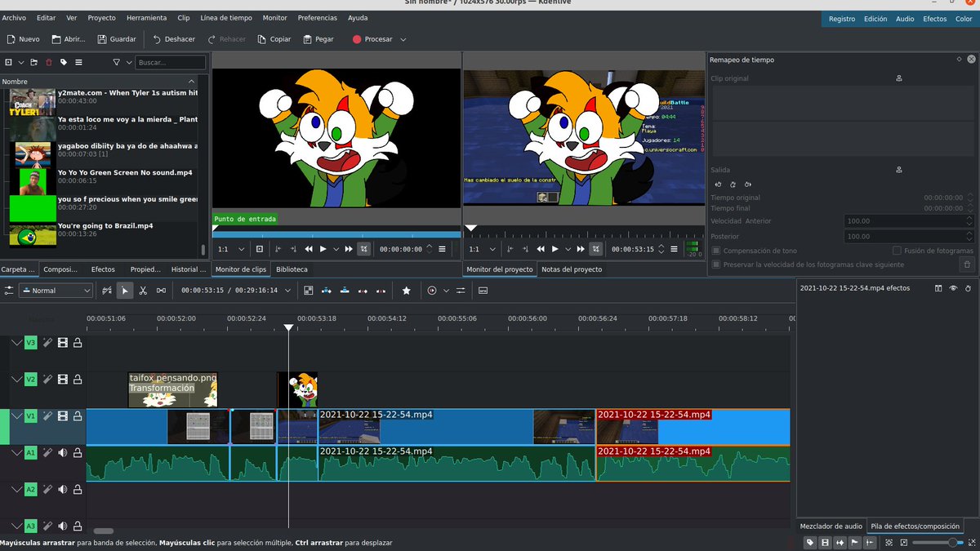Play the project monitor video

(x=555, y=249)
